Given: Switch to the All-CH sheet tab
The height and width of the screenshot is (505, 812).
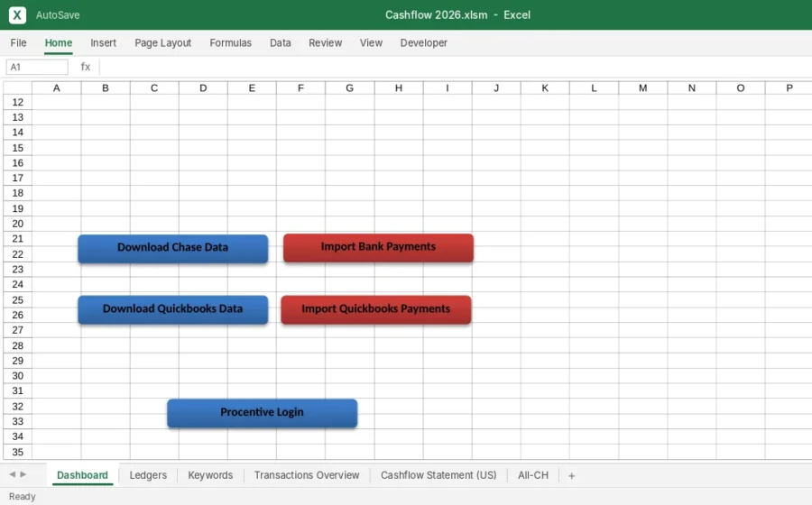Looking at the screenshot, I should click(x=533, y=475).
